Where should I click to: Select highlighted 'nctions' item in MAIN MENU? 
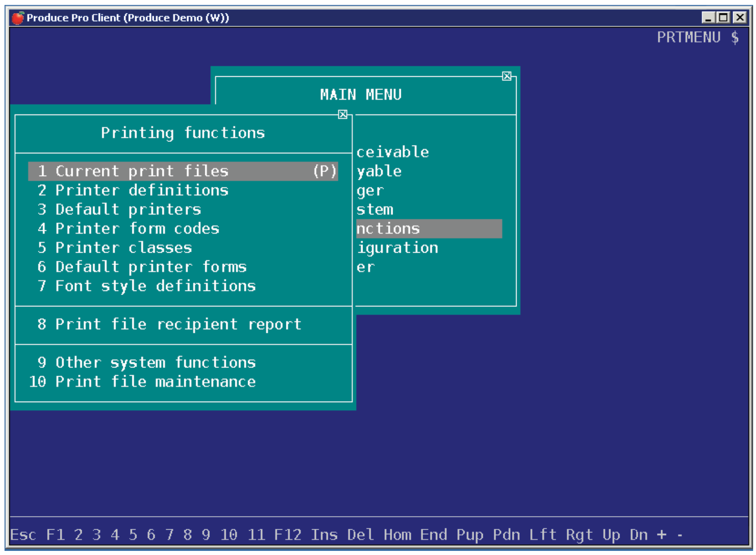429,229
